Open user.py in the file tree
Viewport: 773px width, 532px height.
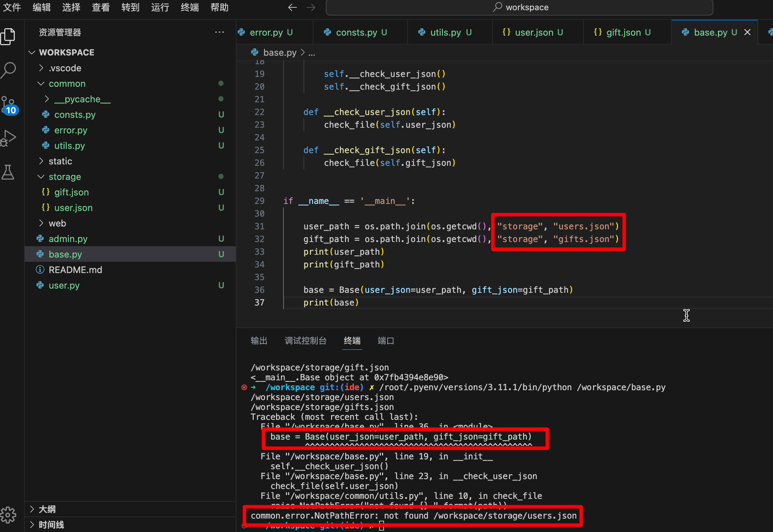131,285
